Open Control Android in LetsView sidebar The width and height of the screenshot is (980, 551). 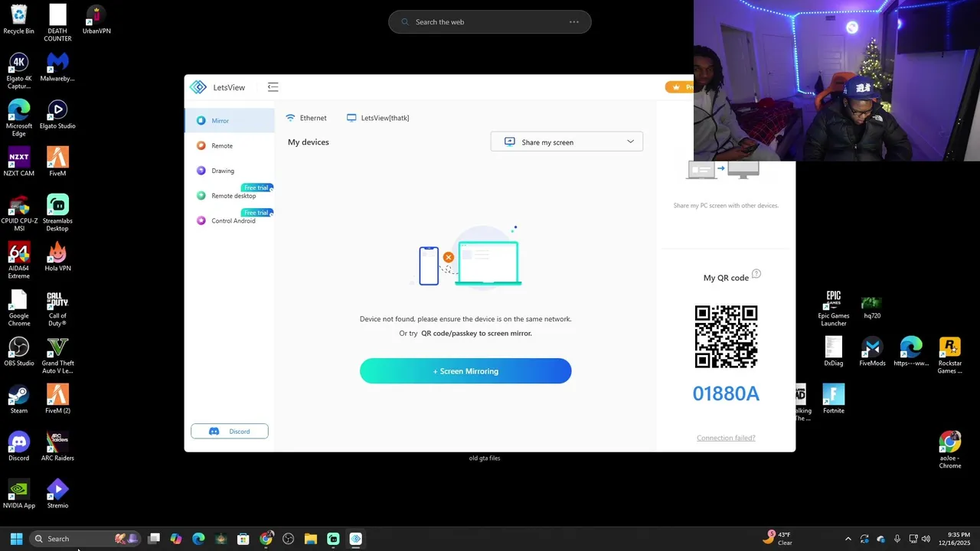point(229,220)
